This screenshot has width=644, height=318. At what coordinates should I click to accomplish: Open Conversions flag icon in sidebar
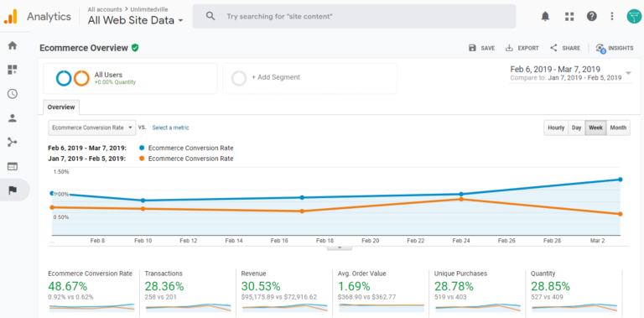pos(13,190)
